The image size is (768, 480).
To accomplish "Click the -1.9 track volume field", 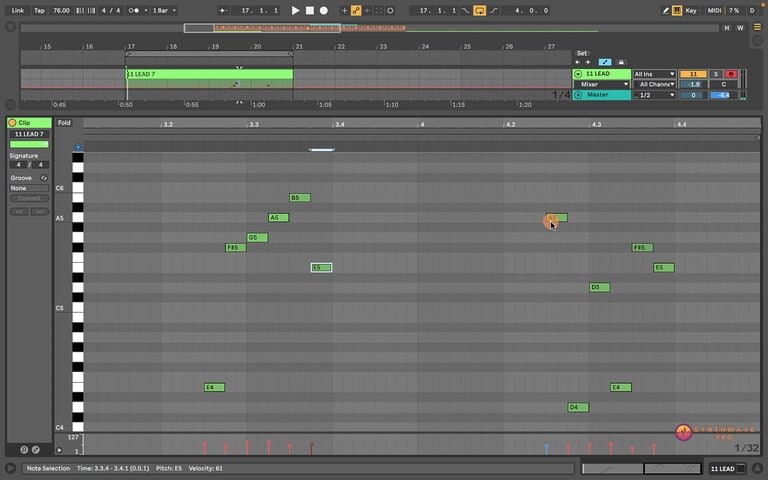I will (693, 84).
